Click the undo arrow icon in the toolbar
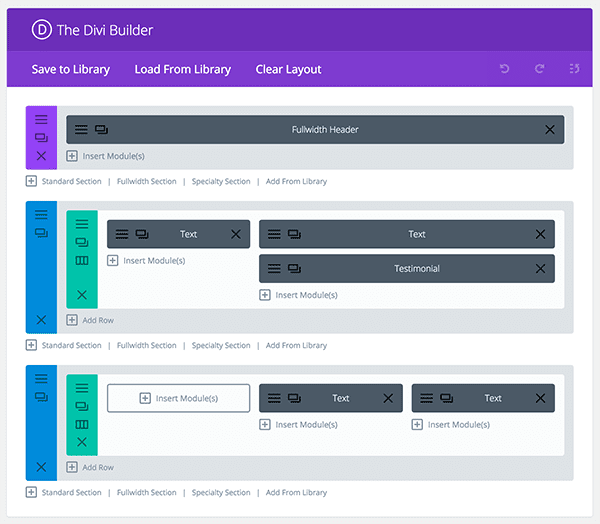This screenshot has width=600, height=524. [x=504, y=69]
